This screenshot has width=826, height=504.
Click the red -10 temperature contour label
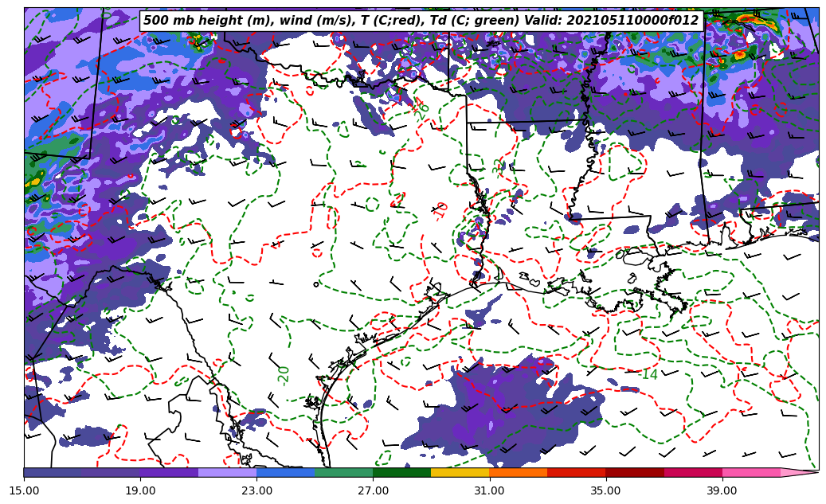(x=440, y=209)
